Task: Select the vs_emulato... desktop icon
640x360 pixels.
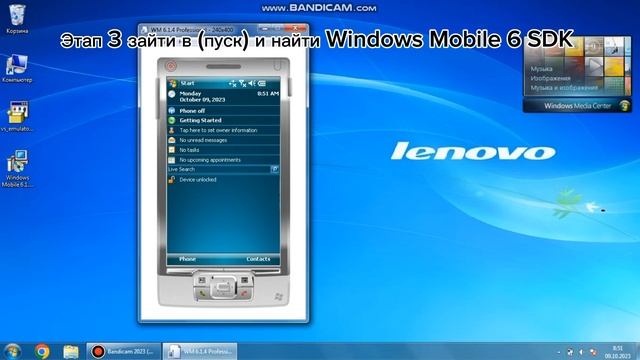Action: 17,116
